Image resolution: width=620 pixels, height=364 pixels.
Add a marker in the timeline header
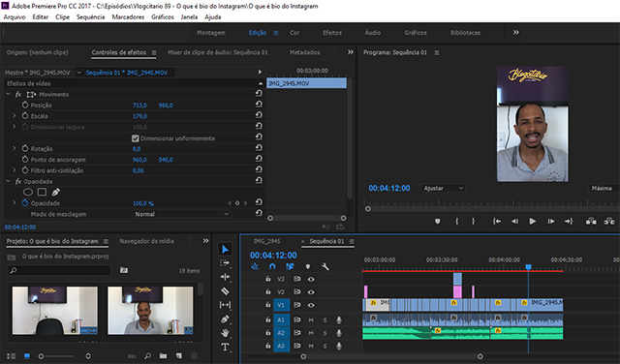308,267
